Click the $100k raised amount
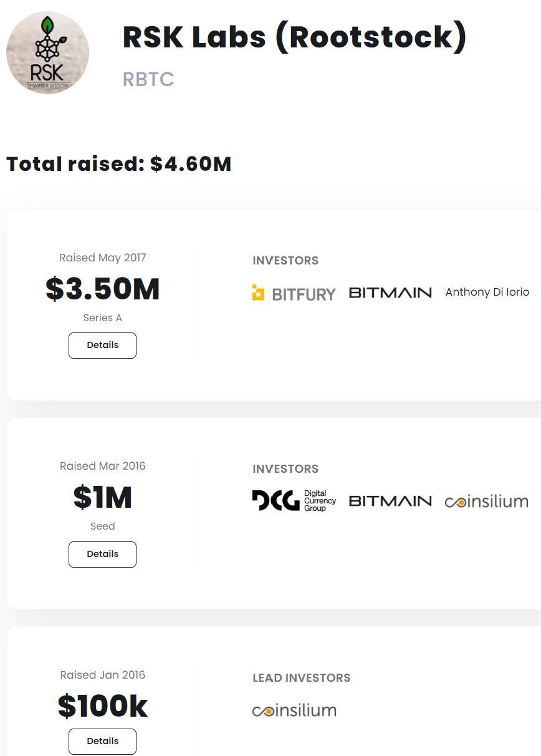Image resolution: width=541 pixels, height=756 pixels. [x=103, y=706]
